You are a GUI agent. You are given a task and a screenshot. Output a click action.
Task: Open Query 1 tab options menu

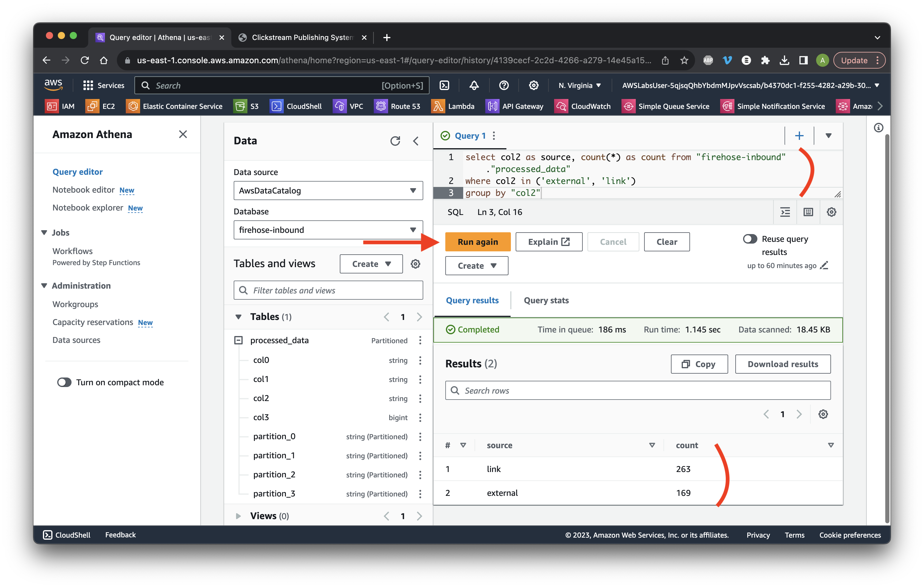pyautogui.click(x=494, y=135)
